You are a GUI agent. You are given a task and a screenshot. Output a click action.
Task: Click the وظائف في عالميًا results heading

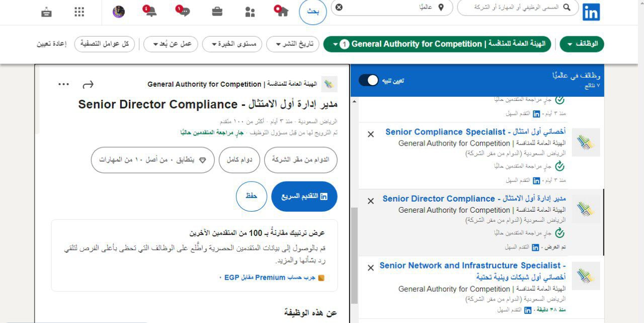(576, 76)
